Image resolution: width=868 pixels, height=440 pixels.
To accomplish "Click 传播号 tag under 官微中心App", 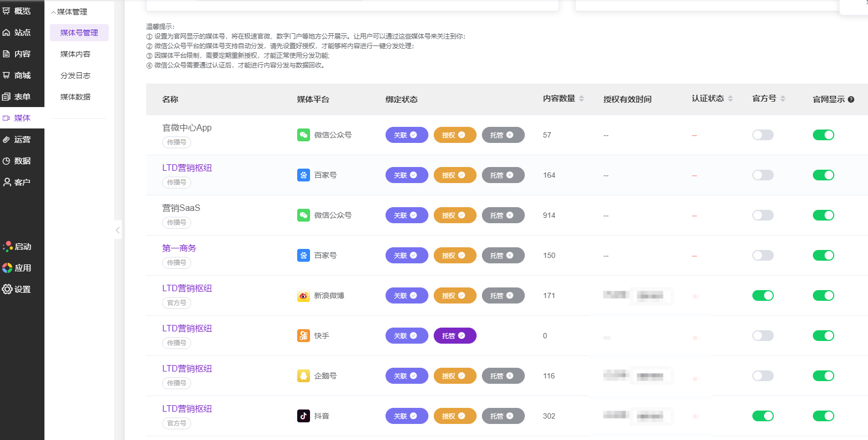I will [177, 142].
